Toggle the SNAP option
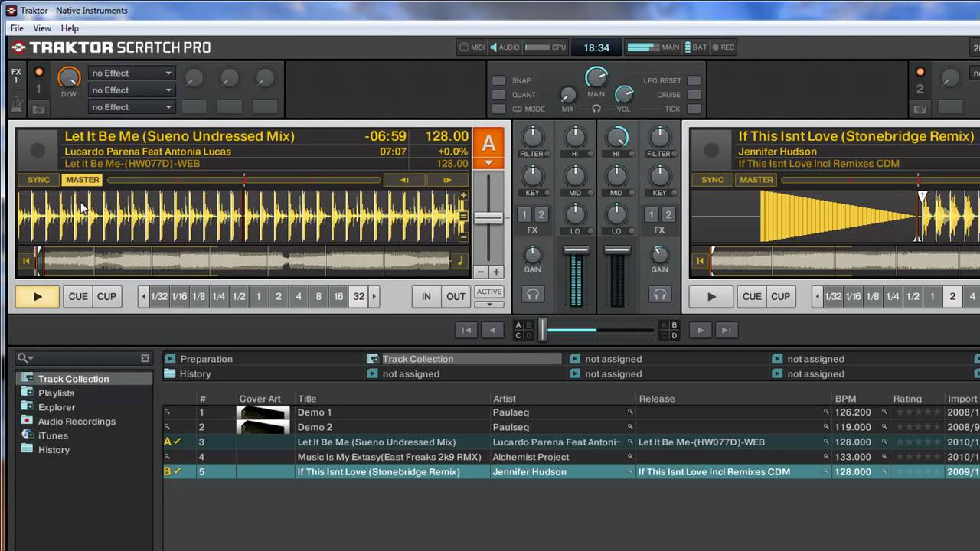The width and height of the screenshot is (980, 551). click(x=498, y=80)
